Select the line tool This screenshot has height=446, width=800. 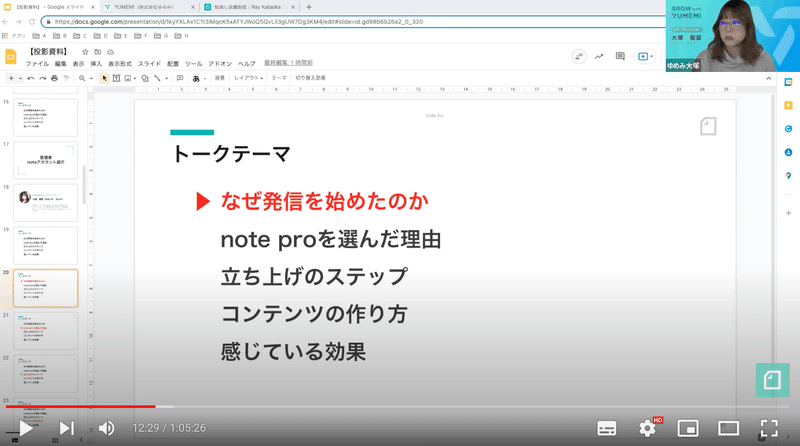[158, 78]
